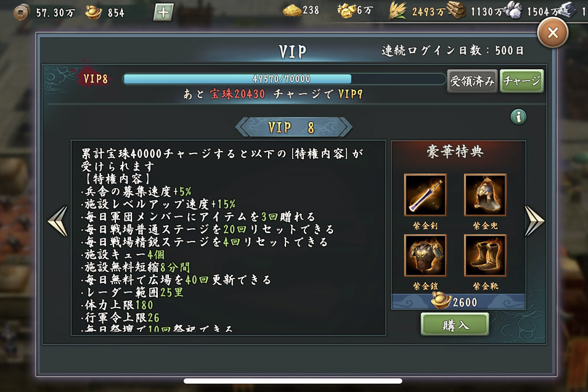Select the 紫金靴 boots item icon

pyautogui.click(x=485, y=255)
